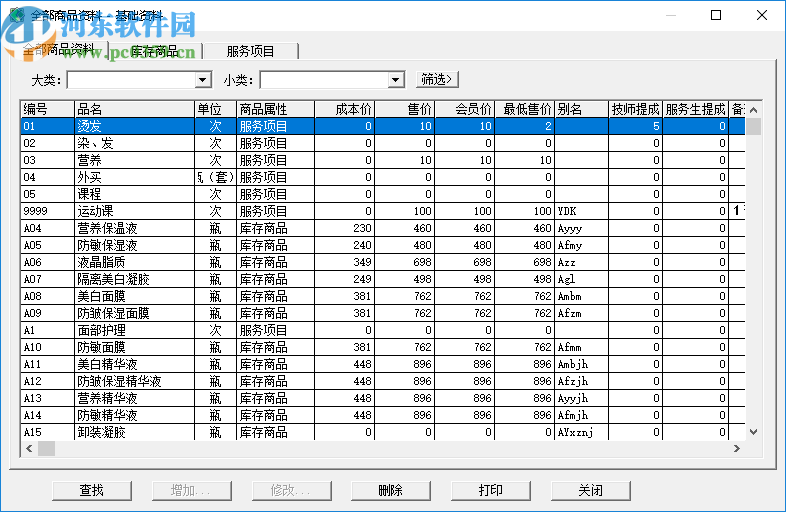Click alias cell Ambjh

coord(581,364)
